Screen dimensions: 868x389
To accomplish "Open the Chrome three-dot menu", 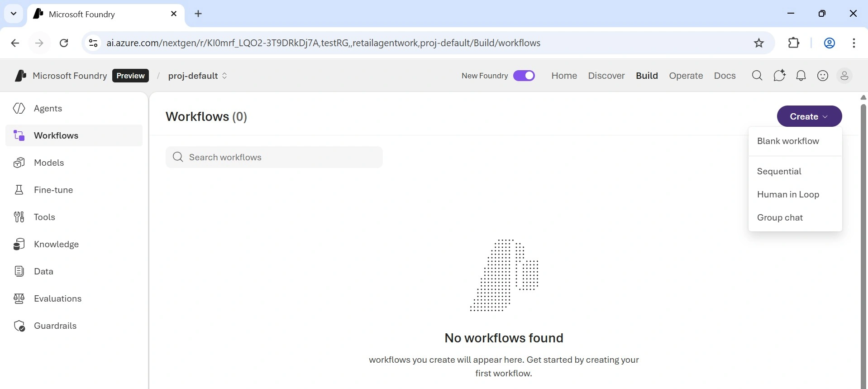I will (x=854, y=43).
